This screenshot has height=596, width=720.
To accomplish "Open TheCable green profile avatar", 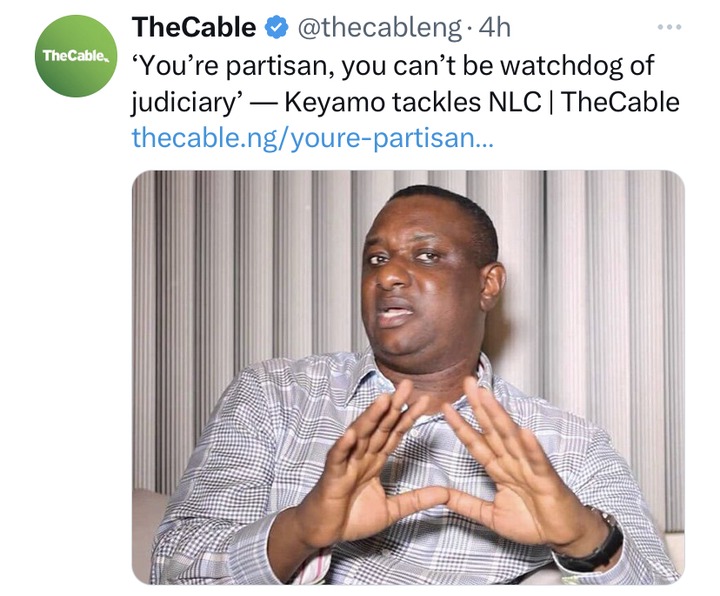I will 76,56.
